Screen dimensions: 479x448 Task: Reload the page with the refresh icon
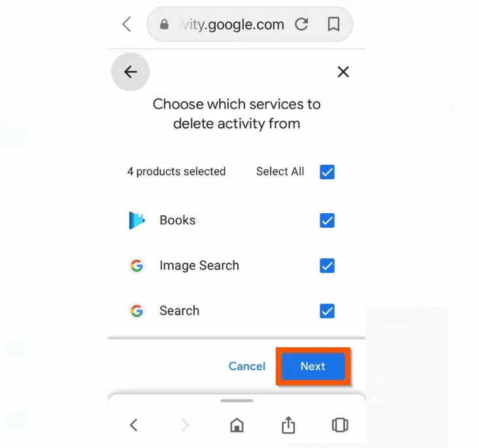pyautogui.click(x=301, y=24)
